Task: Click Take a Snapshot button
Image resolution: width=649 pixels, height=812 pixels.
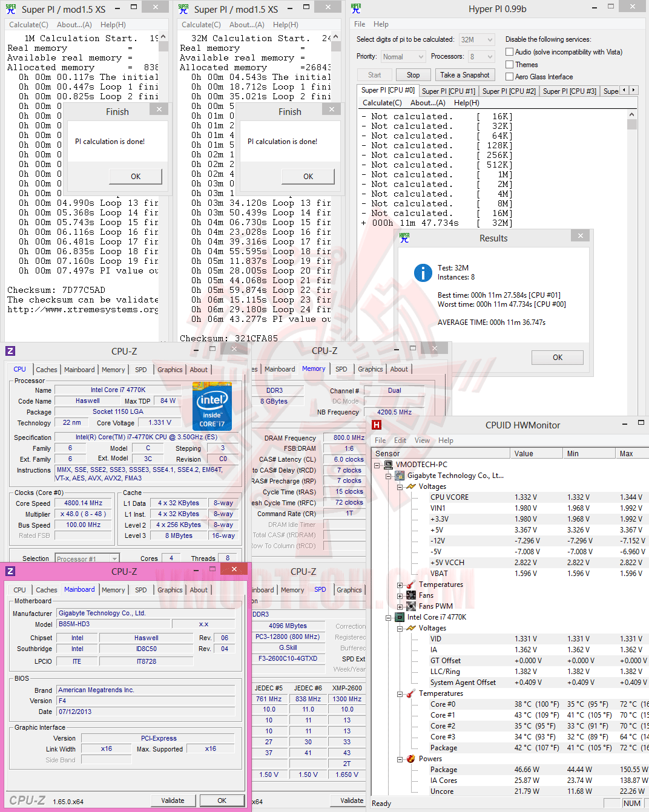Action: click(465, 75)
